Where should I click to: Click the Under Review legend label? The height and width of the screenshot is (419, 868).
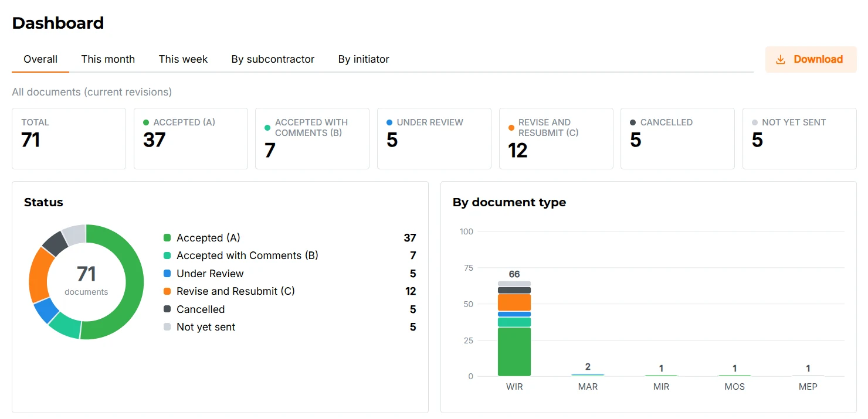click(x=210, y=274)
